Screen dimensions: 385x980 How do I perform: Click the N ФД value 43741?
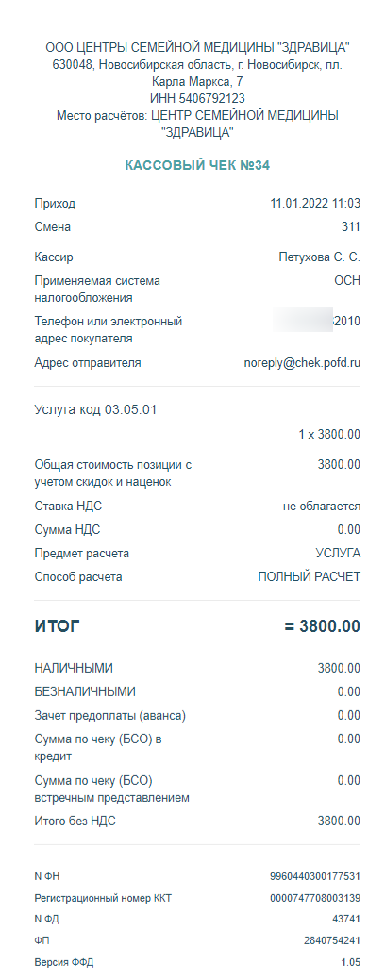(x=346, y=920)
